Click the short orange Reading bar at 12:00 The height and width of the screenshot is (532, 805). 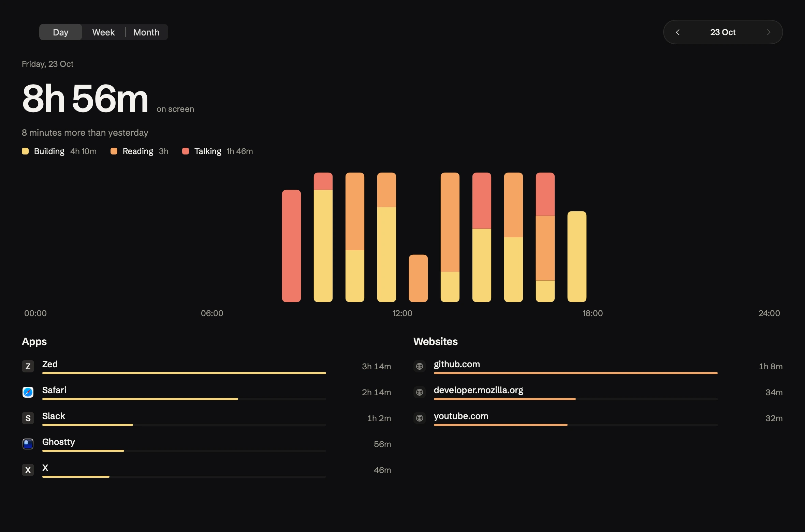[418, 278]
